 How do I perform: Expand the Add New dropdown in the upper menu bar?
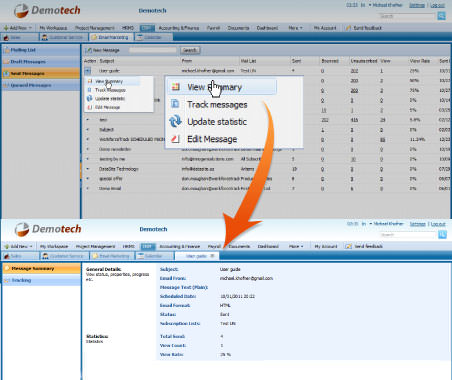coord(30,28)
